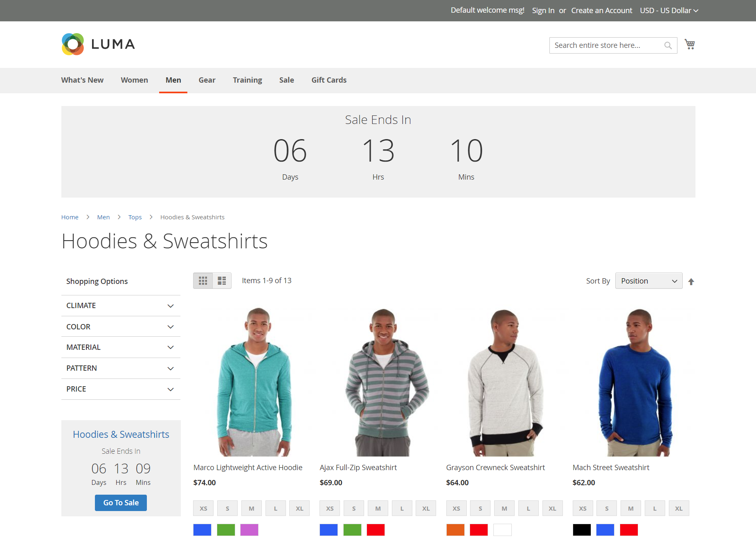
Task: Switch to list view mode
Action: point(222,281)
